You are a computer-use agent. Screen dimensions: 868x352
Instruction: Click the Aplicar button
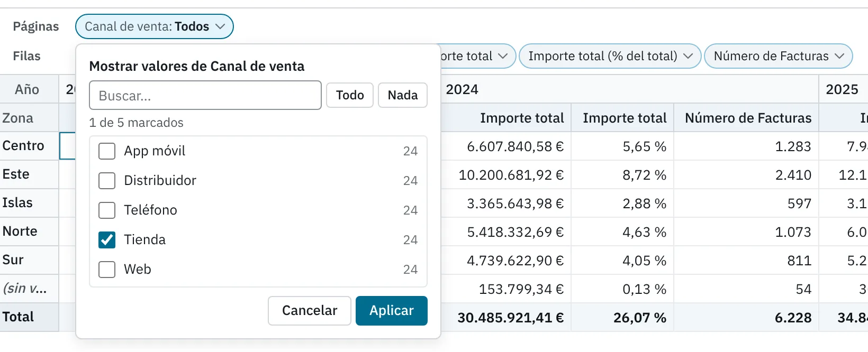click(392, 311)
